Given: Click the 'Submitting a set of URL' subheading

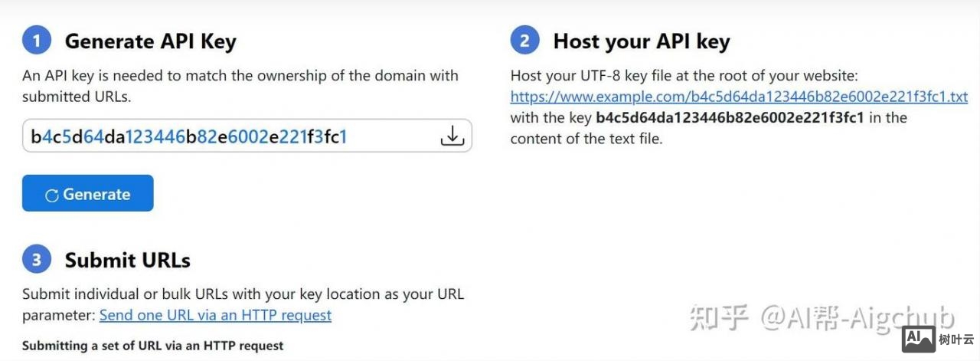Looking at the screenshot, I should [x=152, y=346].
